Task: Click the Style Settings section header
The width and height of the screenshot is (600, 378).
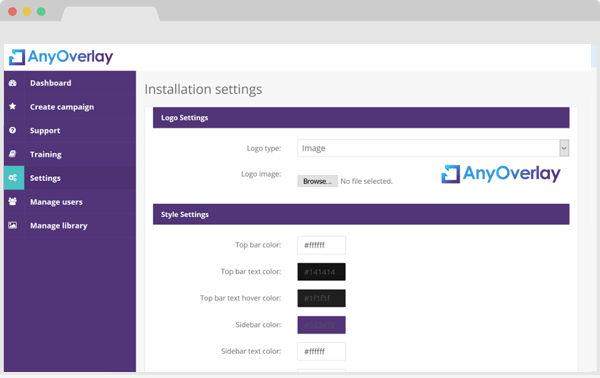Action: [x=361, y=214]
